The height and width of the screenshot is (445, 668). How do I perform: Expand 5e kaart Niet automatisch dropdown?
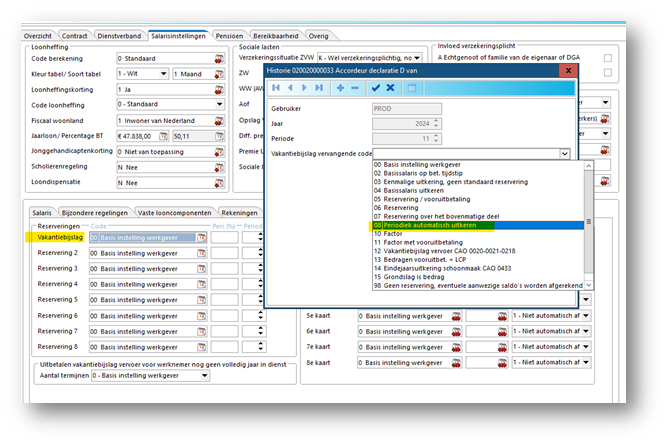[586, 316]
